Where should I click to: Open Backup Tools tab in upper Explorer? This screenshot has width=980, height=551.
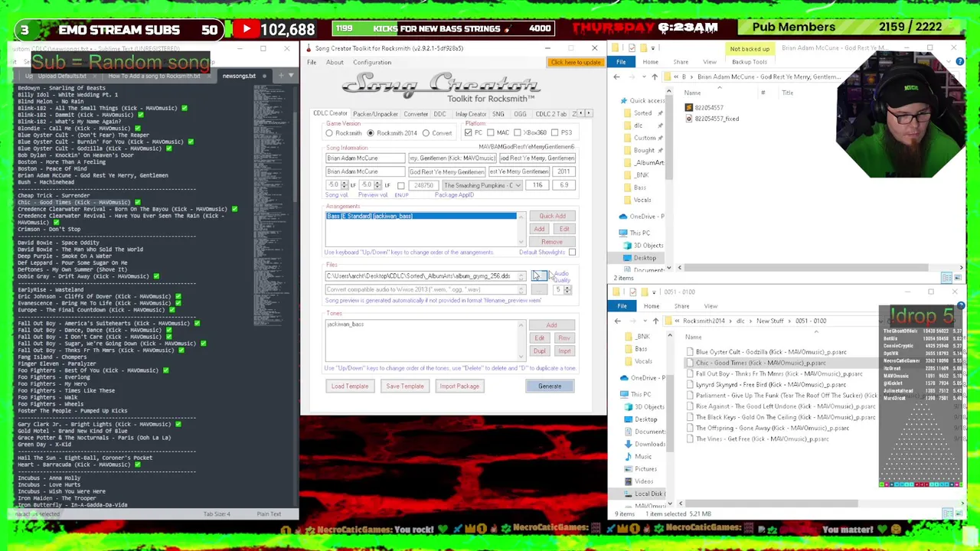749,62
